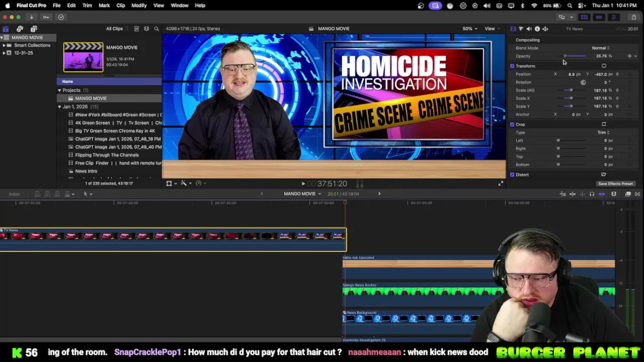The image size is (644, 362).
Task: Open the Clip menu
Action: tap(121, 6)
